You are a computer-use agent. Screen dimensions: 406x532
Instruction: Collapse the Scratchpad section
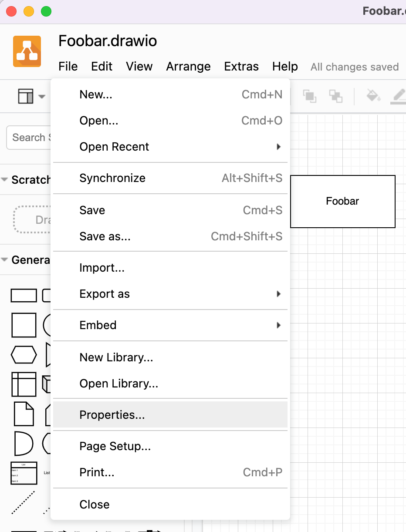click(x=5, y=179)
